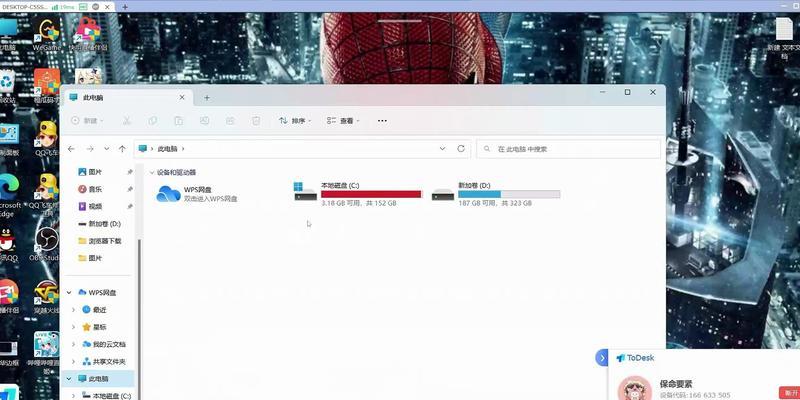Click the 此电脑 breadcrumb in address bar
The height and width of the screenshot is (400, 800).
(167, 149)
